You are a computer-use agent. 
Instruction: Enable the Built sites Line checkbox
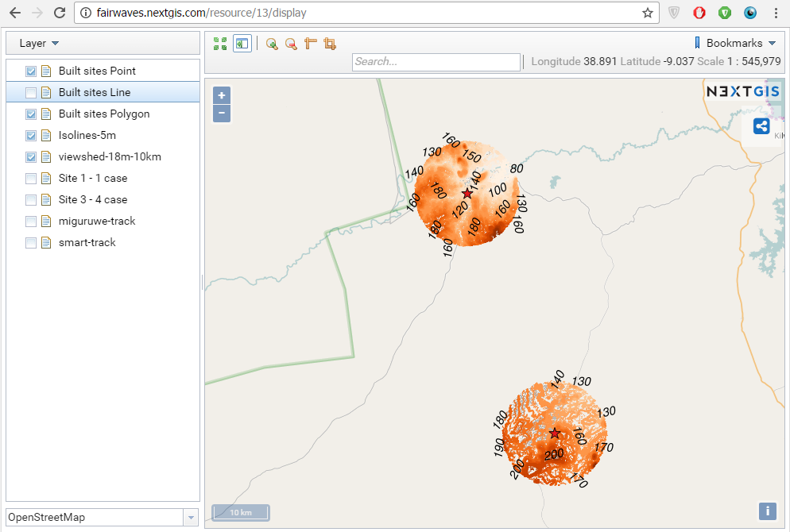31,93
